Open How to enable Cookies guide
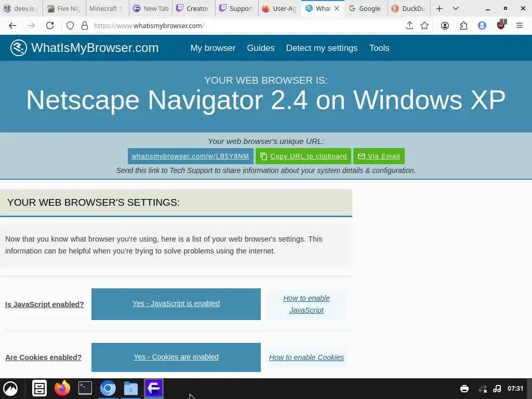Screen dimensions: 532x399 coord(307,357)
